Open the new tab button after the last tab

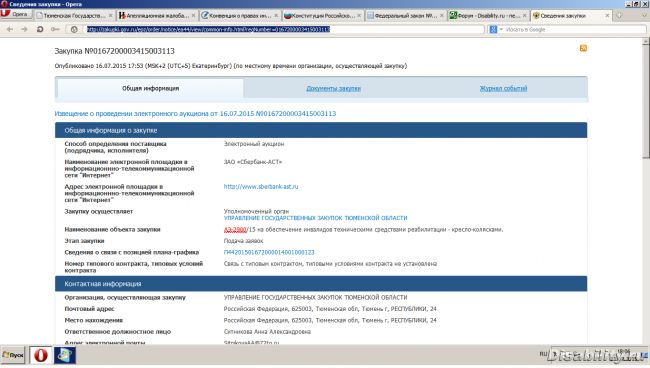(619, 15)
